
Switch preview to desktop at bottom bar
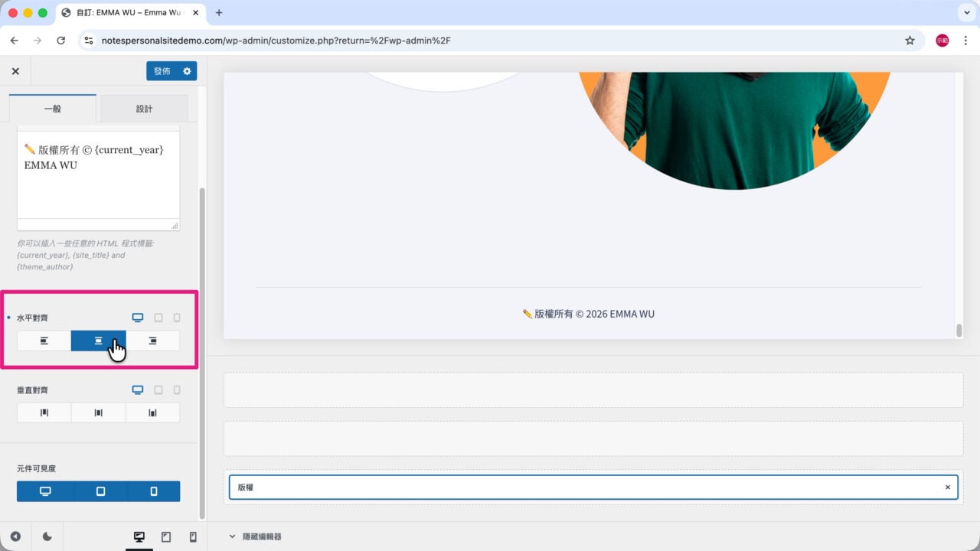point(139,537)
